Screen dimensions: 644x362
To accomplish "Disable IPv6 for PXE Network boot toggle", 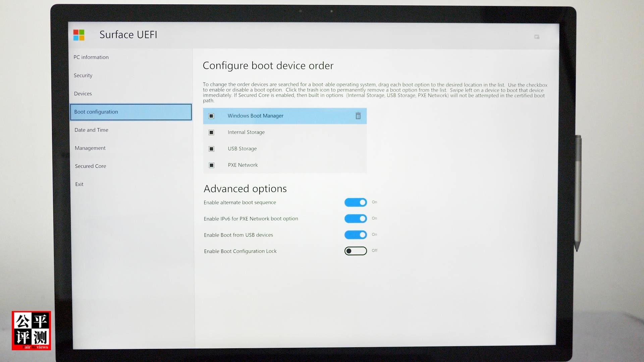I will pos(356,218).
